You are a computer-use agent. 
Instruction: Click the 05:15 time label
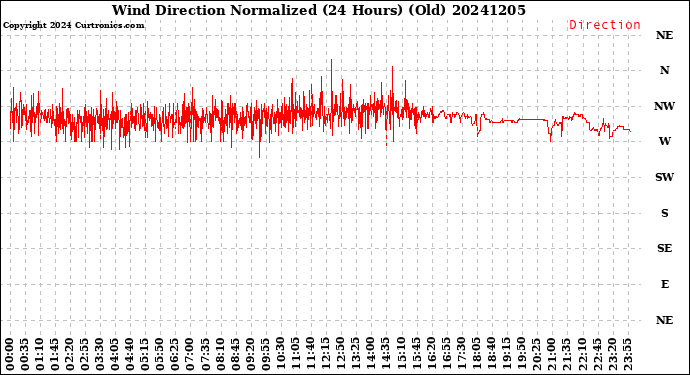tap(145, 354)
